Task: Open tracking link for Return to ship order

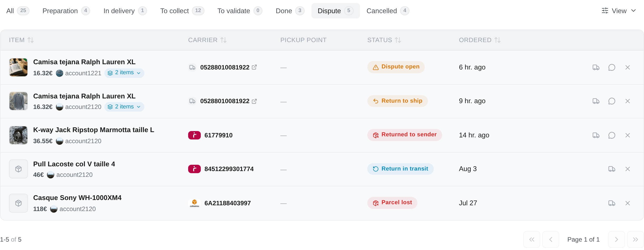Action: [254, 101]
